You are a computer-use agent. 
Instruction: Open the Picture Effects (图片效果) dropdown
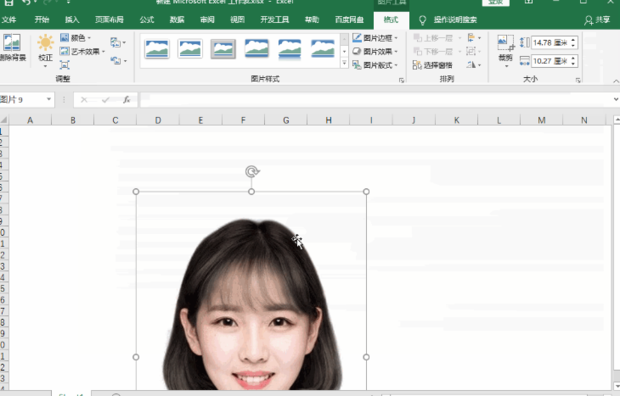[x=375, y=51]
